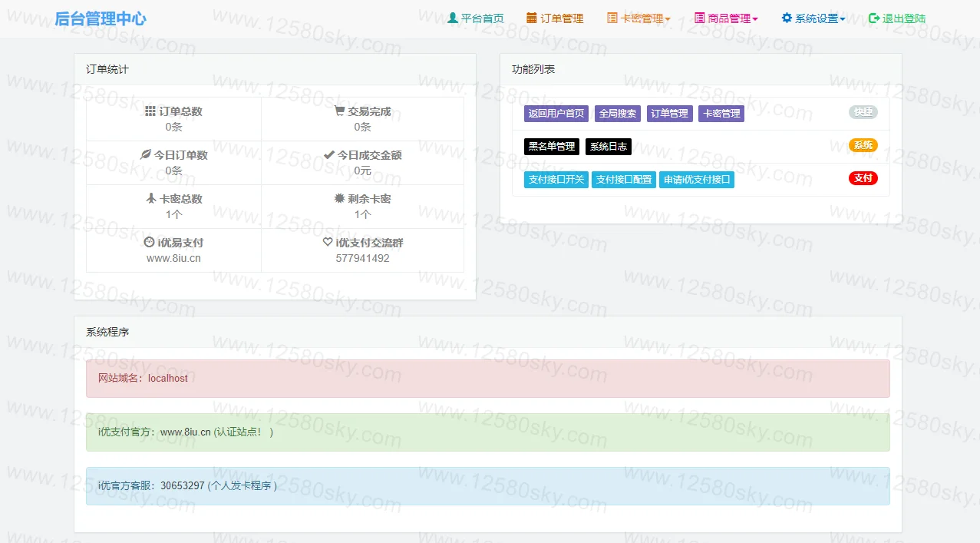Screen dimensions: 980x543
Task: Click the leaf icon beside 今日订单数
Action: pos(145,154)
